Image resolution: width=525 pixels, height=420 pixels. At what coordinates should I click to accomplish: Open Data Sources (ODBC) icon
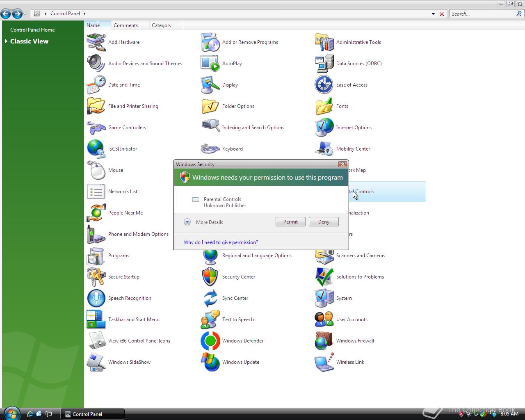coord(324,64)
